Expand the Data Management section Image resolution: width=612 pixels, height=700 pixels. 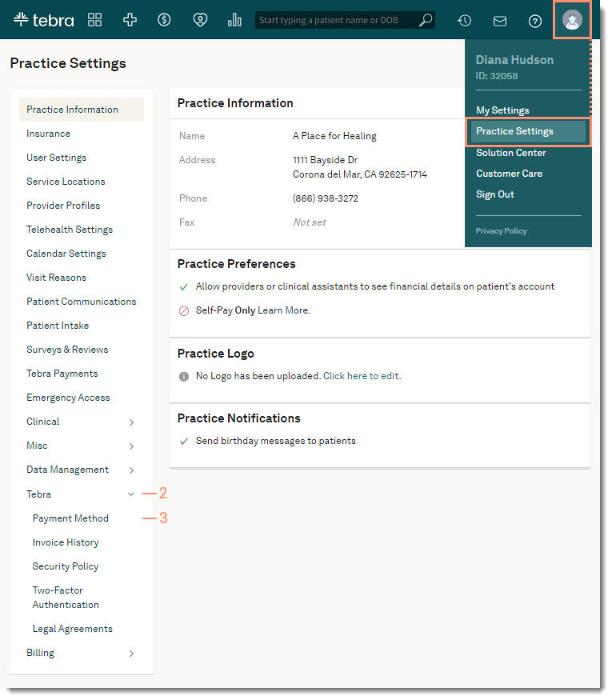[x=131, y=470]
